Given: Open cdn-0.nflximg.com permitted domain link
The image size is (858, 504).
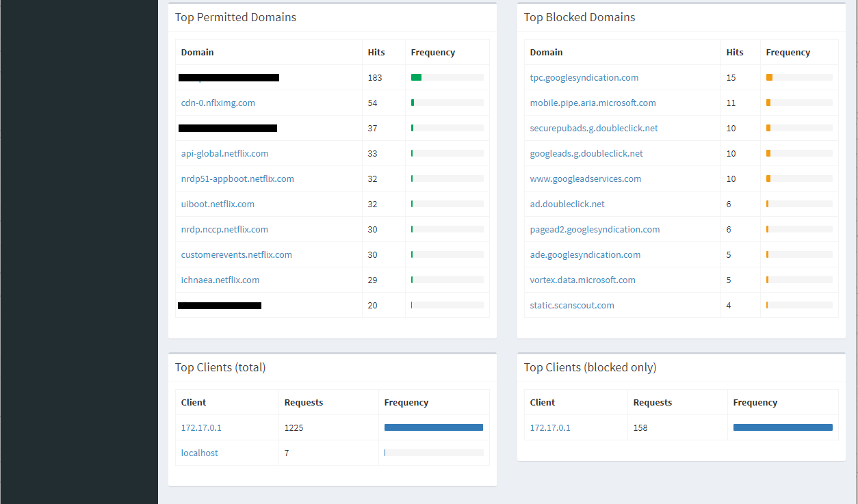Looking at the screenshot, I should [x=218, y=103].
